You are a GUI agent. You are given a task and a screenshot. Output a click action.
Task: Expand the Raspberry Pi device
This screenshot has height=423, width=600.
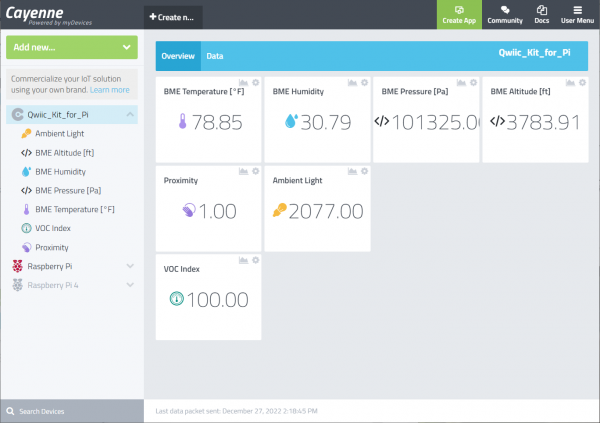130,266
